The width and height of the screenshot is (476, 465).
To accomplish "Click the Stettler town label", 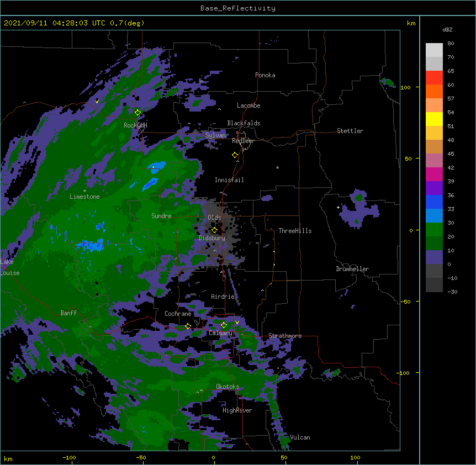I will click(350, 131).
